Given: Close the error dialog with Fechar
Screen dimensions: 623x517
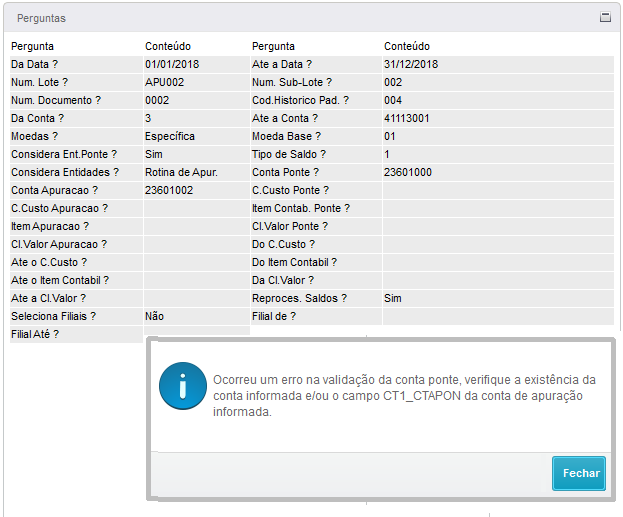Looking at the screenshot, I should tap(578, 473).
